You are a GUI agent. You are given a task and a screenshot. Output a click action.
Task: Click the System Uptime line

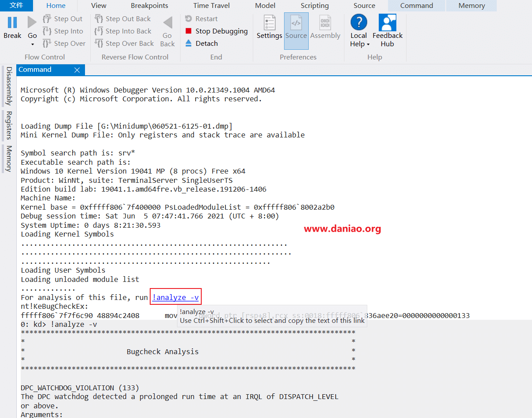click(91, 225)
